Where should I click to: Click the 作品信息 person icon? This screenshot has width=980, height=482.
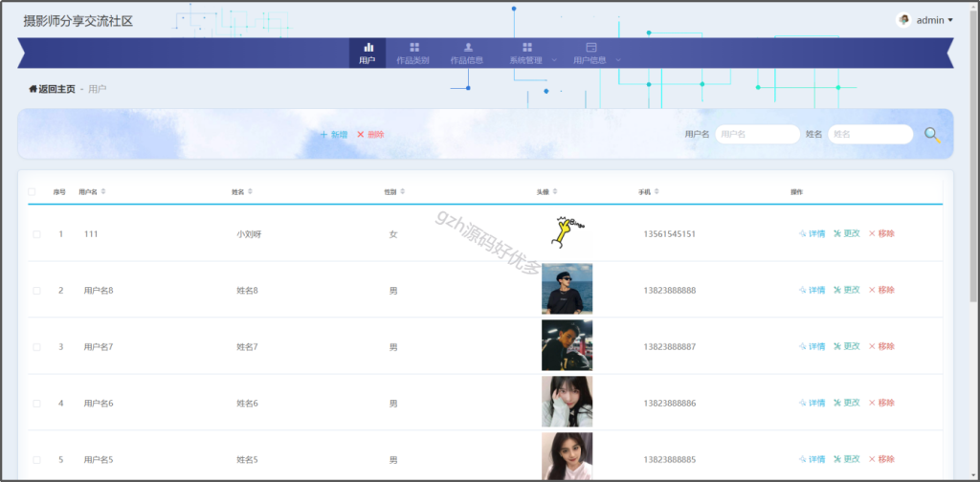468,47
